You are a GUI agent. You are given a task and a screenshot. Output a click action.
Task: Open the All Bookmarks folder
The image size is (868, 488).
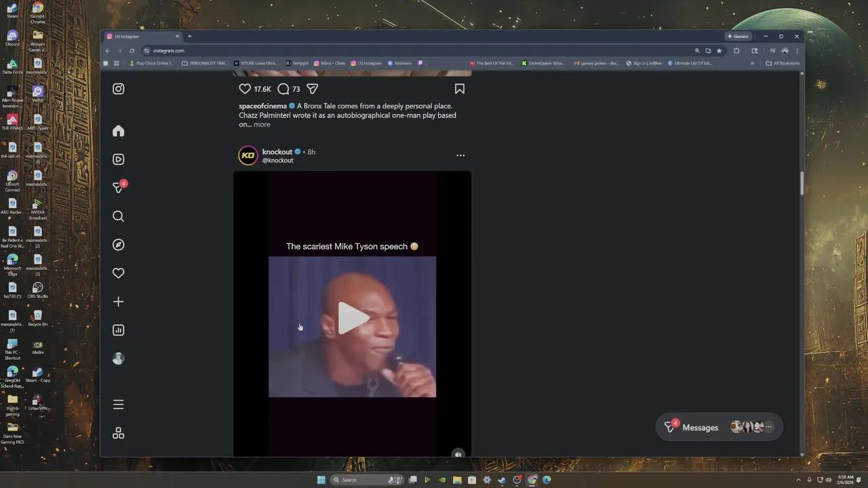(783, 63)
